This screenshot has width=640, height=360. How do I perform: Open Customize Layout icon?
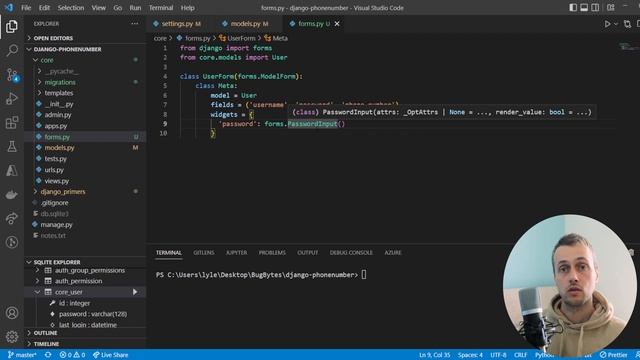tap(611, 8)
